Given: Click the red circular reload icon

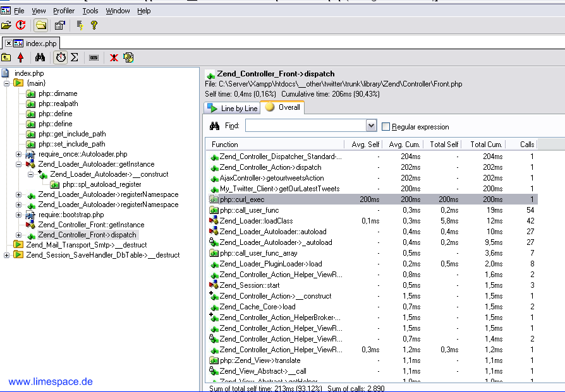Looking at the screenshot, I should click(21, 25).
